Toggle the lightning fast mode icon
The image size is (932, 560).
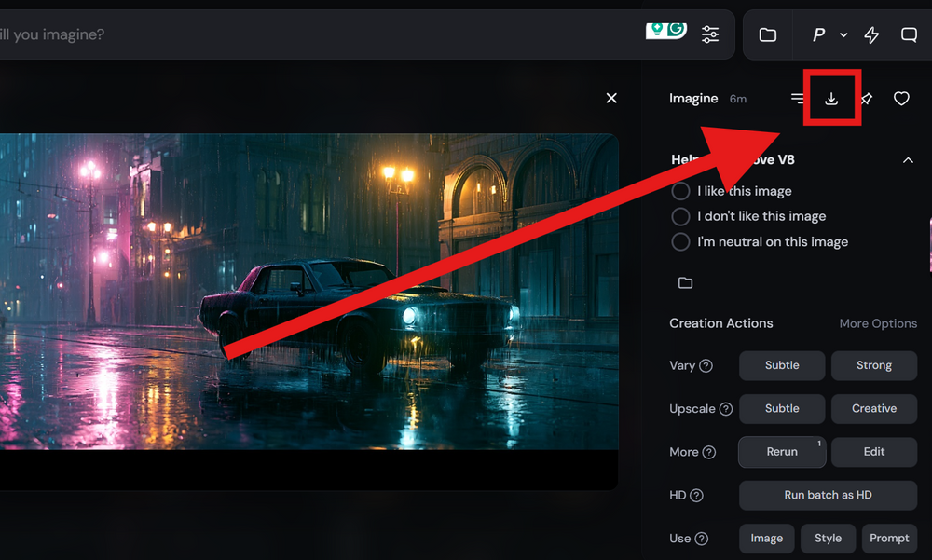pos(871,35)
